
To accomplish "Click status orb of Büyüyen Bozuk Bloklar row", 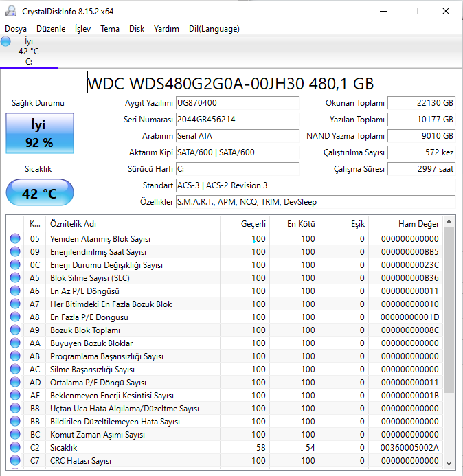I will [x=15, y=343].
